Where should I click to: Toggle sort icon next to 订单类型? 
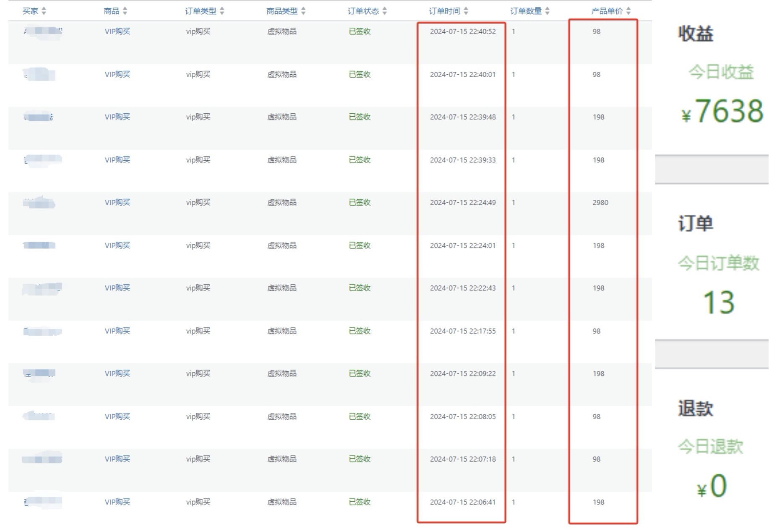[222, 11]
